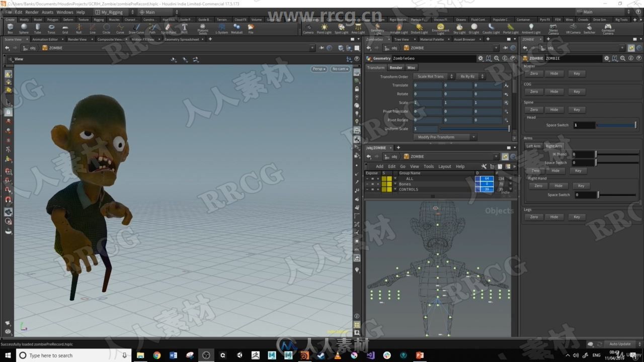Add an Environment Light
This screenshot has height=362, width=644.
440,29
